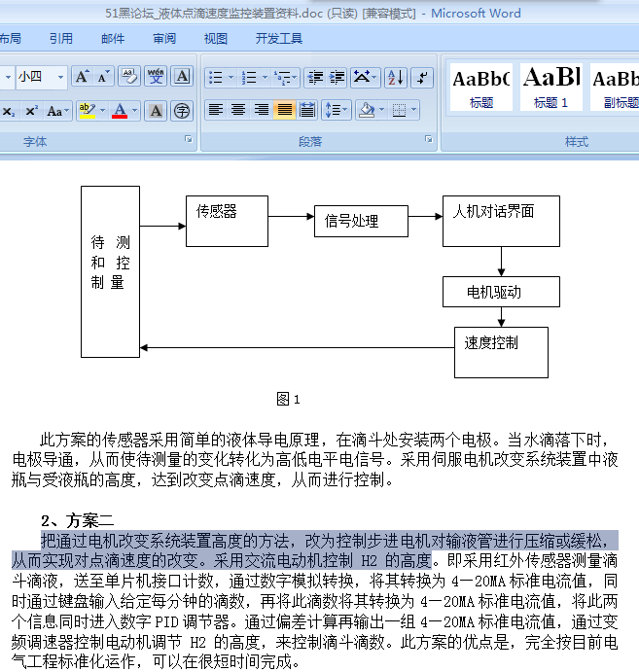Select the 速度控制 diagram box
Viewport: 639px width, 672px height.
coord(502,353)
